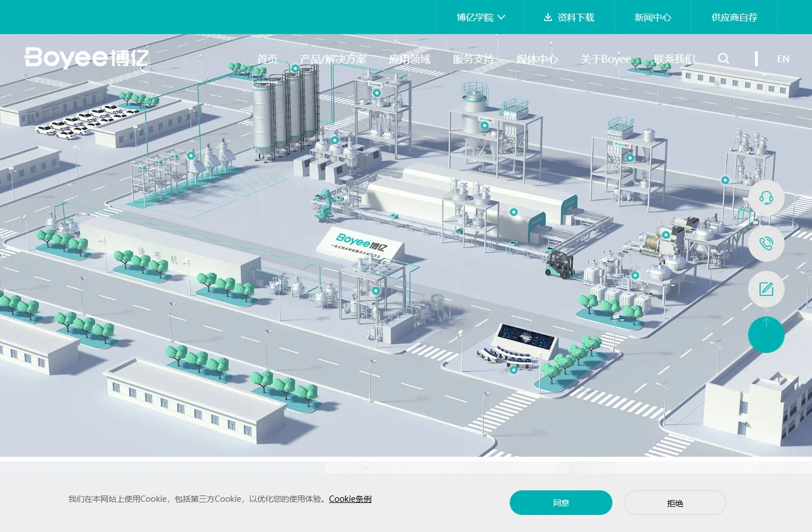
Task: Open the 供应商自荐 link
Action: (x=734, y=17)
